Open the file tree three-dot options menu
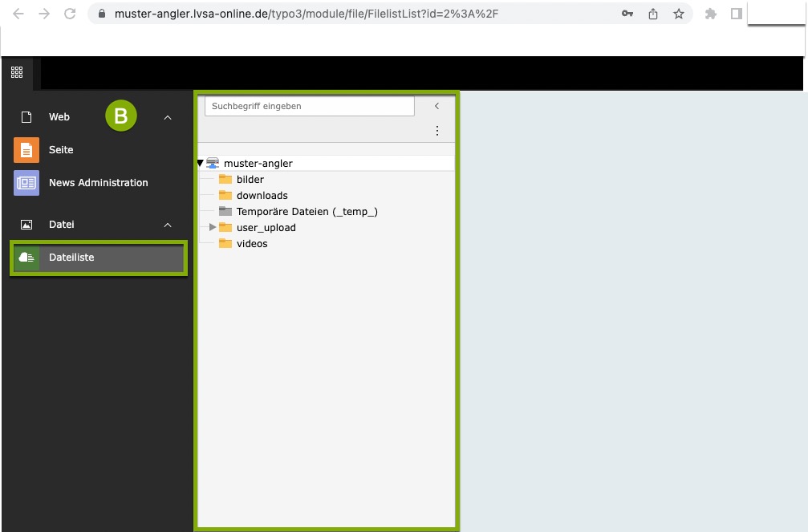 tap(437, 131)
